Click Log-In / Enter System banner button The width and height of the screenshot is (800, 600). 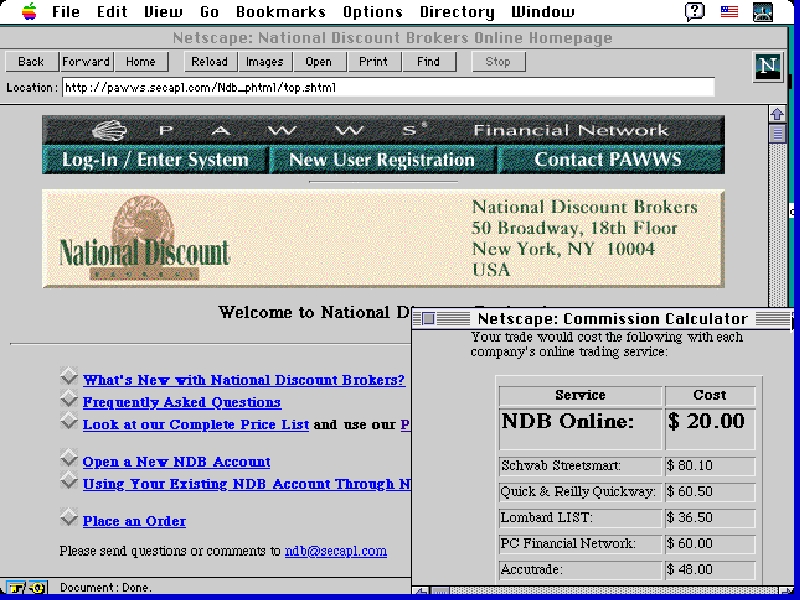click(155, 160)
